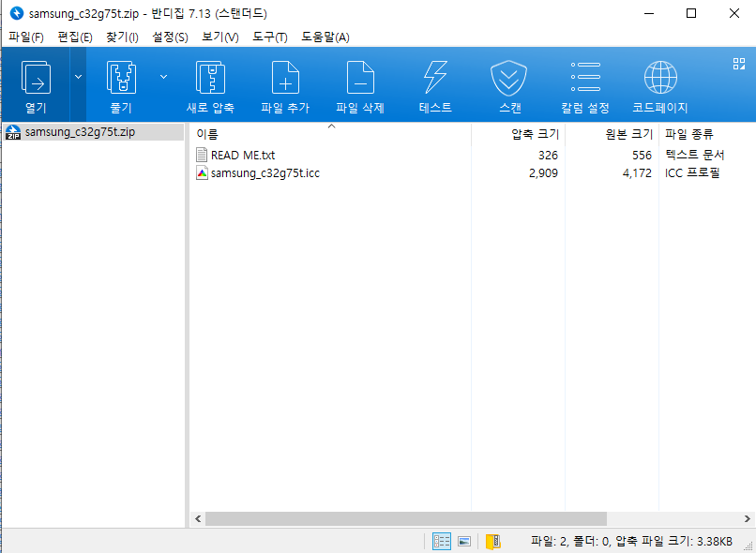Click the 새로 압축 (New archive) icon
The width and height of the screenshot is (756, 553).
pos(210,77)
